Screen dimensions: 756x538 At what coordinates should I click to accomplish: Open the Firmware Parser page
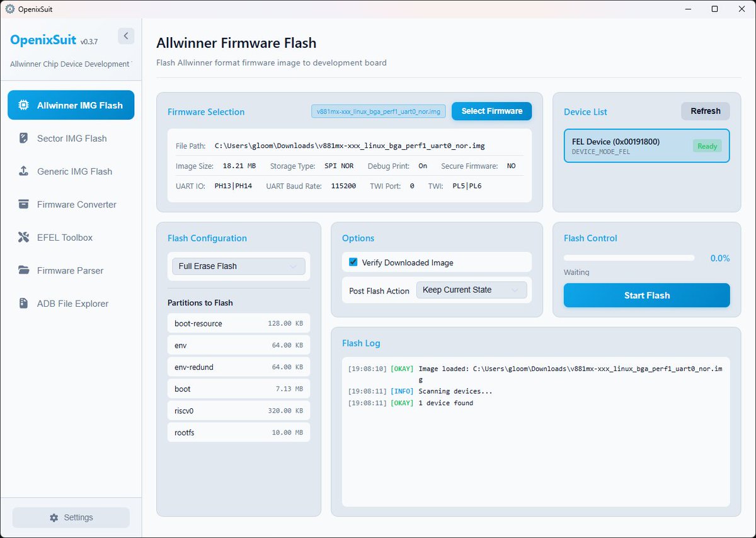coord(71,270)
